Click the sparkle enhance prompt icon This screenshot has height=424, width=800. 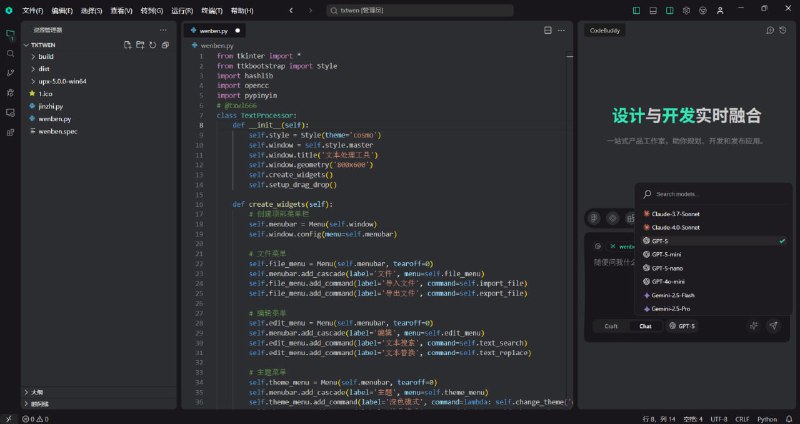point(754,326)
